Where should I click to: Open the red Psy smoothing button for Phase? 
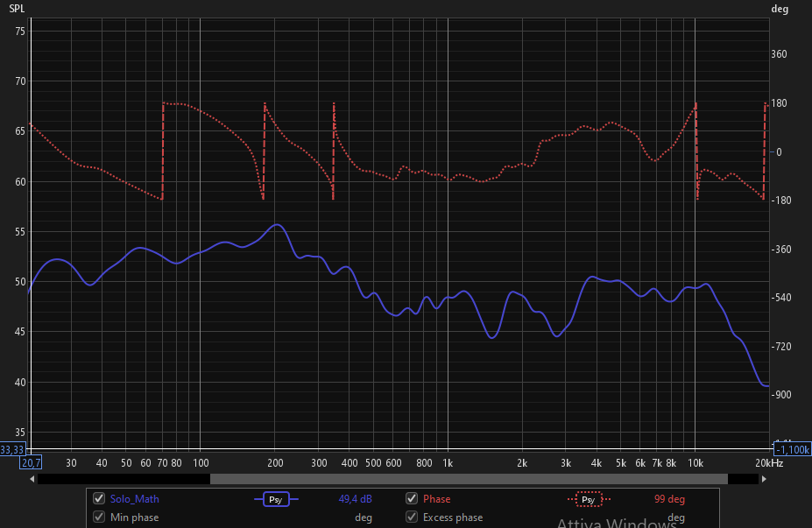tap(589, 499)
